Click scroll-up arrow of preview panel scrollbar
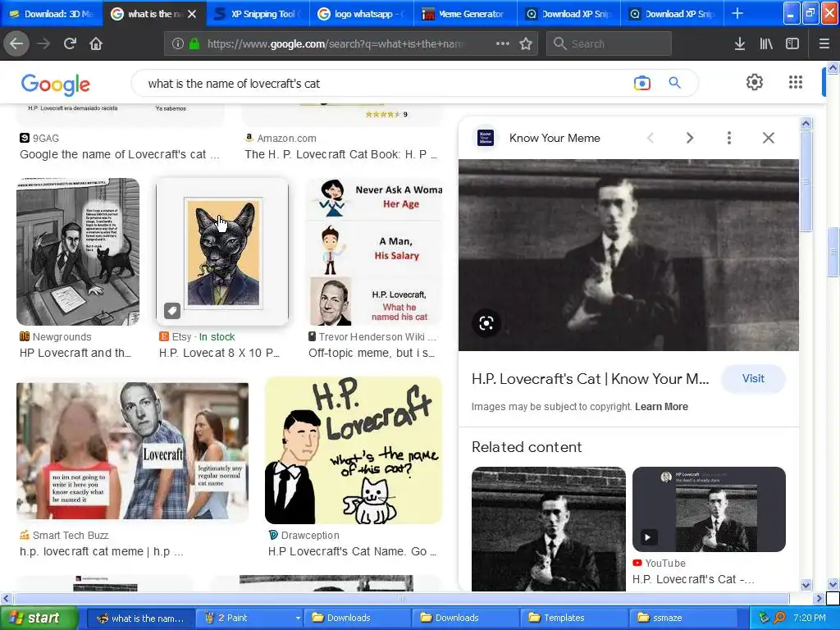Viewport: 840px width, 630px height. coord(806,124)
